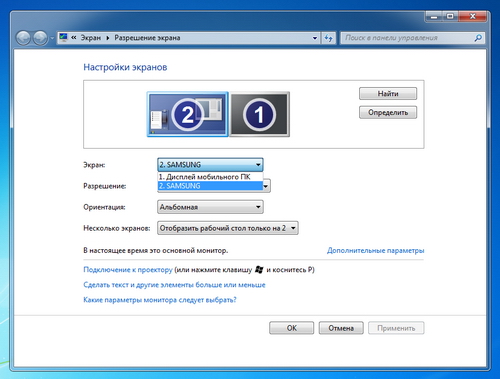Viewport: 500px width, 379px height.
Task: Click the text В настоящее время это основной монитор
Action: pos(156,250)
